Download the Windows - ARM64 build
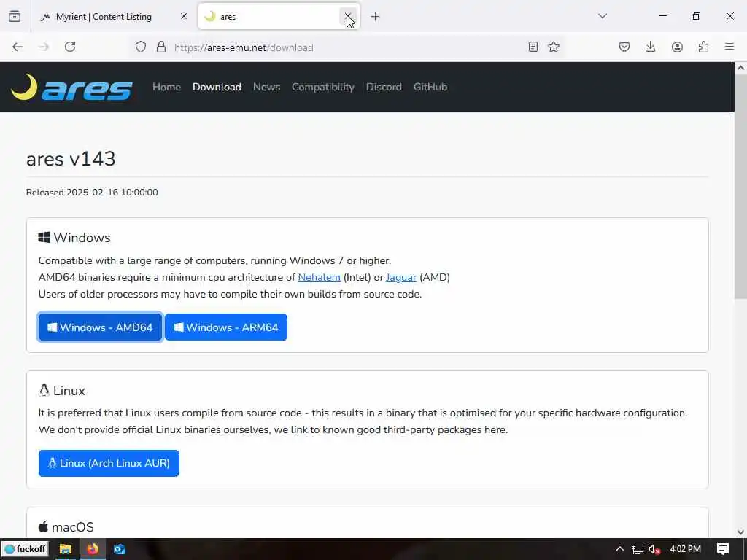The image size is (747, 560). pyautogui.click(x=226, y=327)
